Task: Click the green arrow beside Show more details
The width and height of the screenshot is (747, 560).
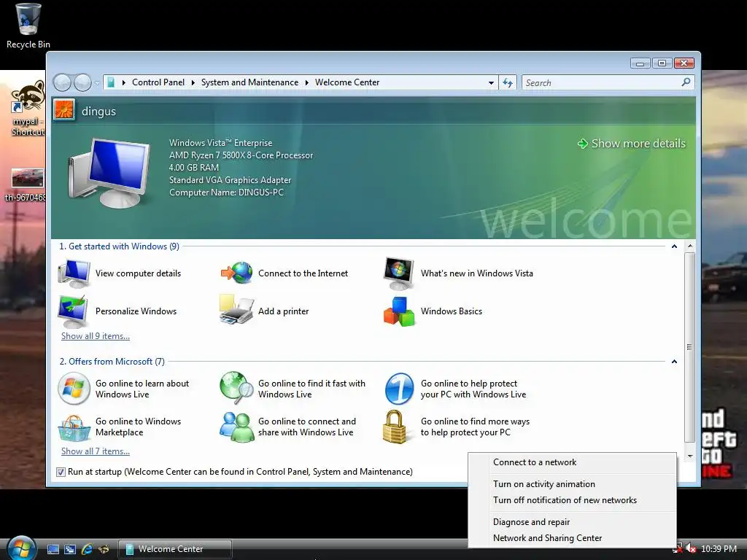Action: (x=583, y=144)
